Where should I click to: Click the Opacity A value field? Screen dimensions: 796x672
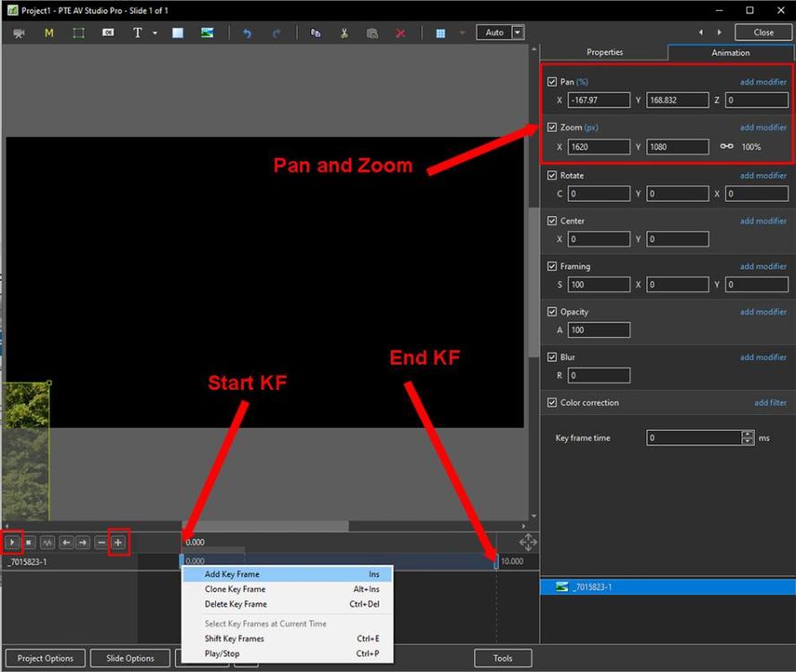pos(599,330)
